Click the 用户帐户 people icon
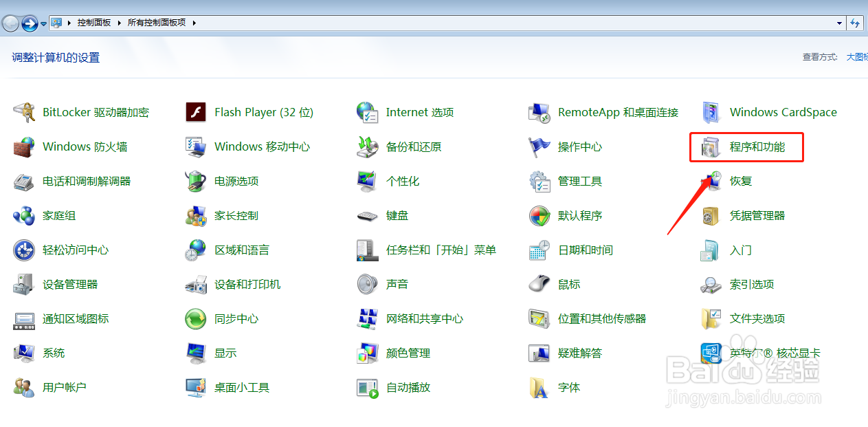This screenshot has width=868, height=427. (24, 387)
